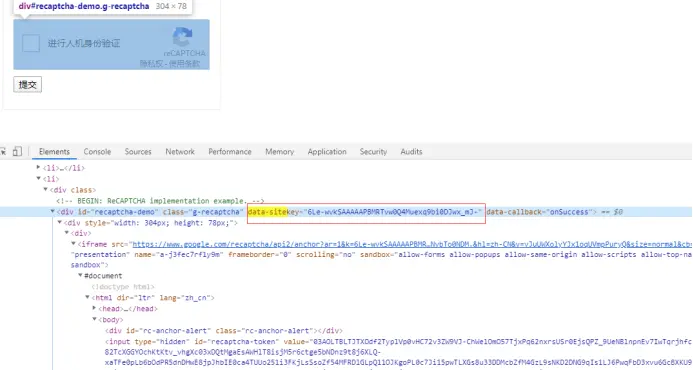Collapse the html dir="ltr" node

pos(88,298)
